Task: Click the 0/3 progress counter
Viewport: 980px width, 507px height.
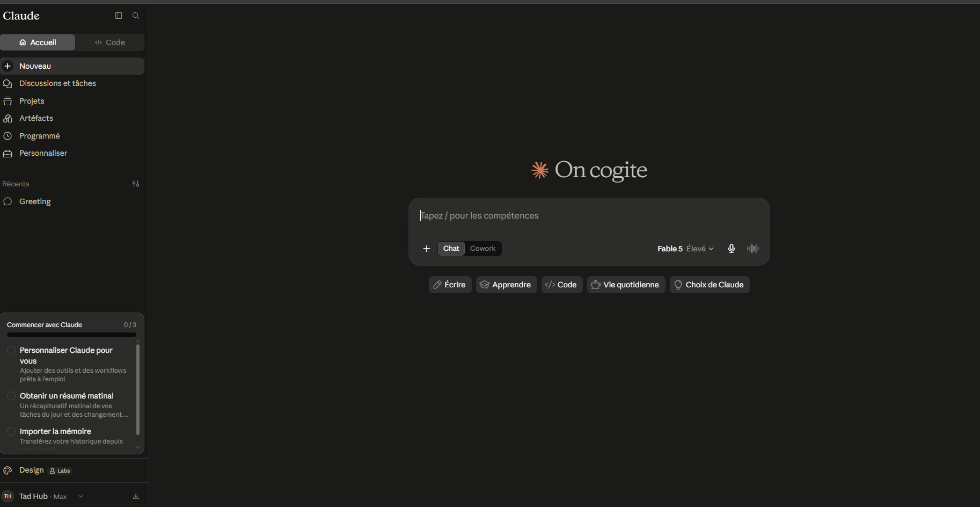Action: 130,325
